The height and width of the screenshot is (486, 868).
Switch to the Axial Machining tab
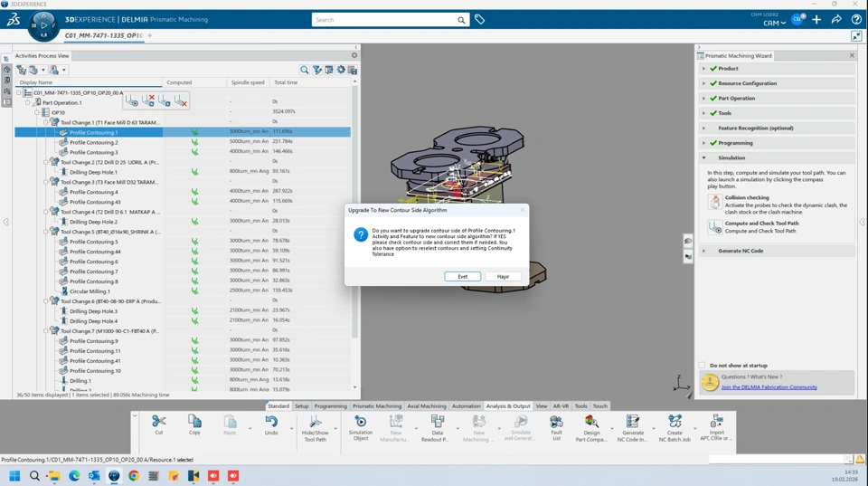click(x=426, y=406)
